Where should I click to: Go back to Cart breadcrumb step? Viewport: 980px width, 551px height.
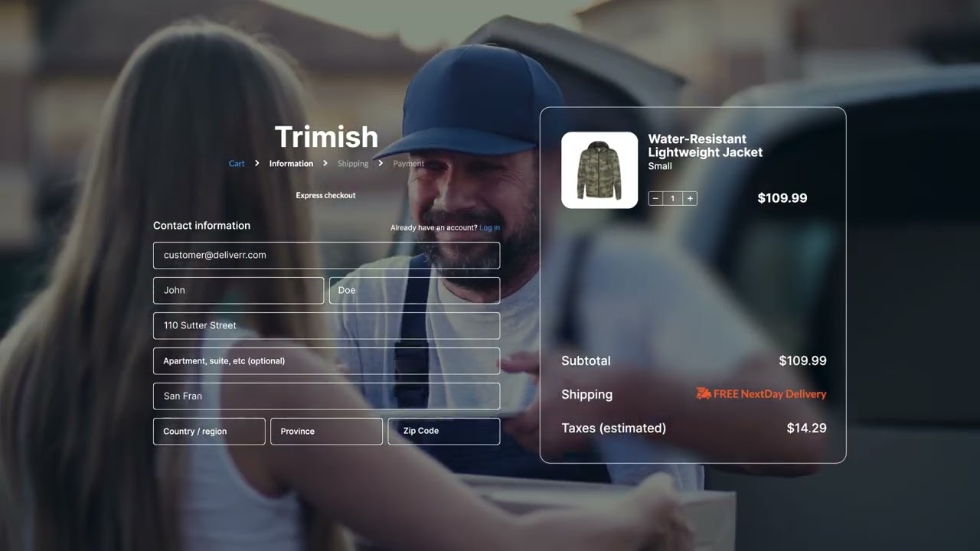tap(237, 163)
